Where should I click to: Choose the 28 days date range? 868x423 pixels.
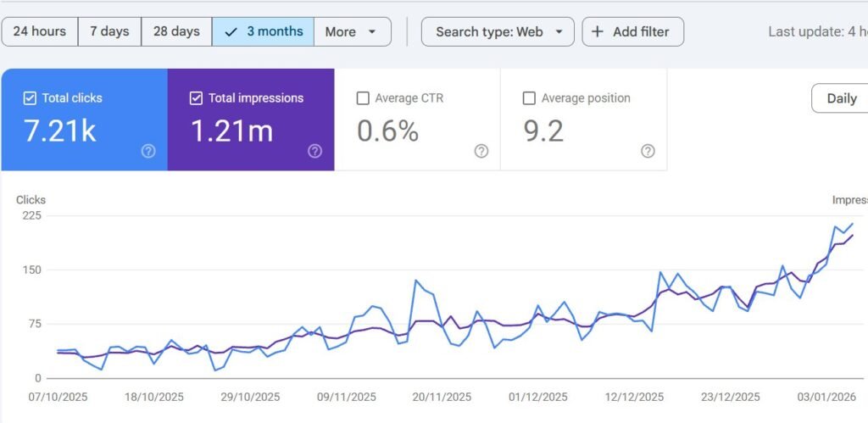point(176,31)
